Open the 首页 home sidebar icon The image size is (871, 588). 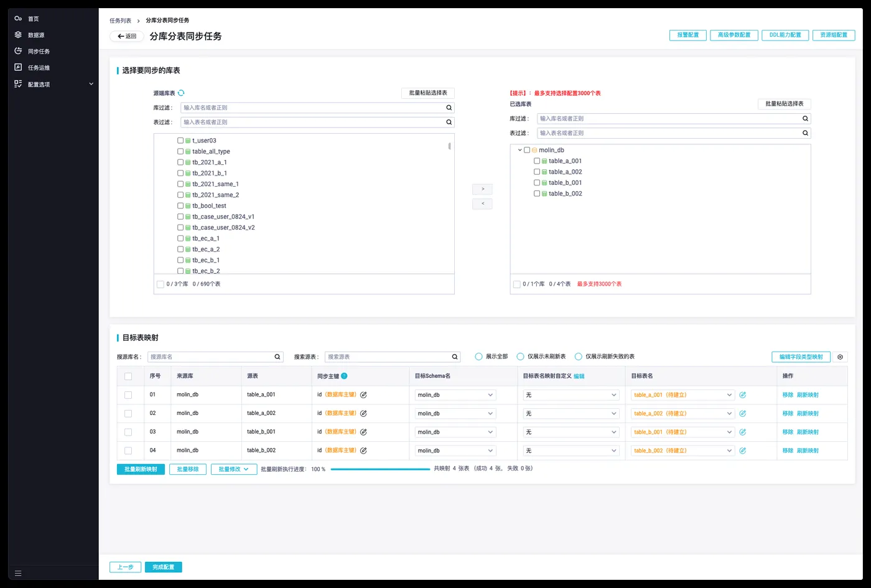(x=18, y=19)
